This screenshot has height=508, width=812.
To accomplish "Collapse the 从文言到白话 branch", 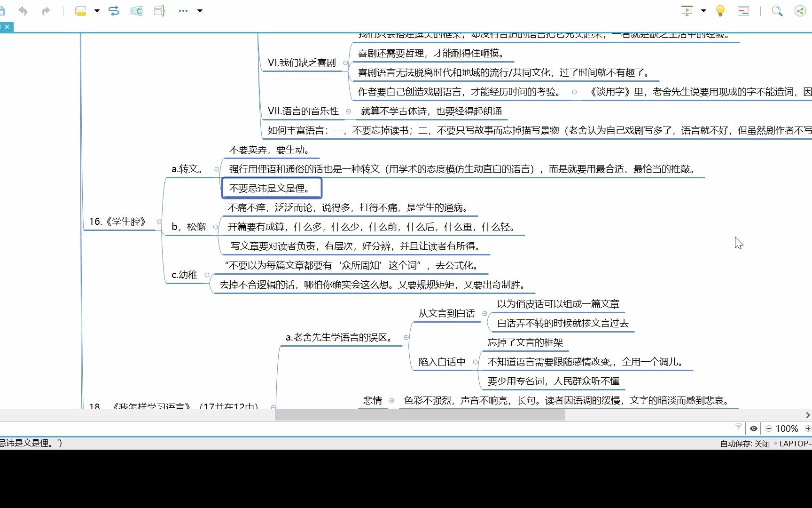I will click(484, 313).
